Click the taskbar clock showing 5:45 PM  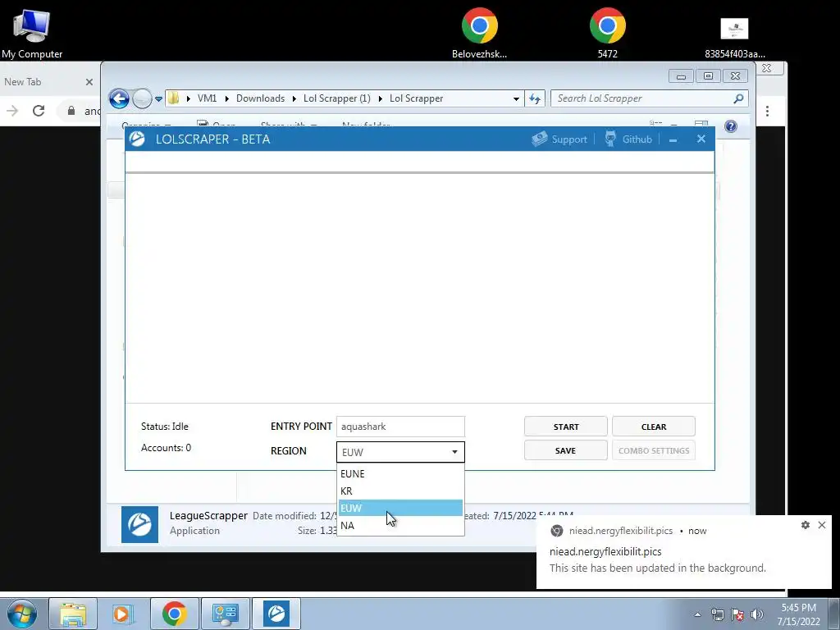pyautogui.click(x=798, y=614)
